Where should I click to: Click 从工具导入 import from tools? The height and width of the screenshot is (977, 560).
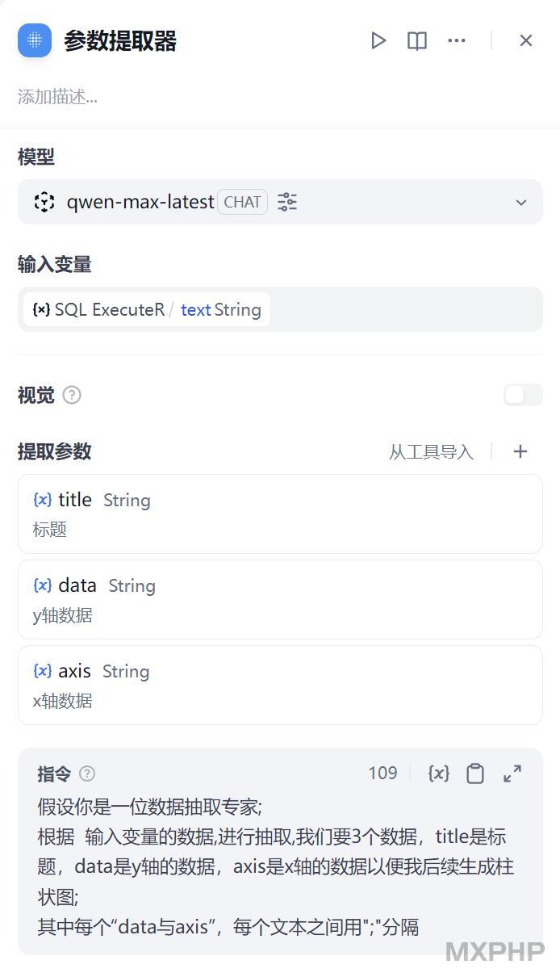(x=431, y=452)
